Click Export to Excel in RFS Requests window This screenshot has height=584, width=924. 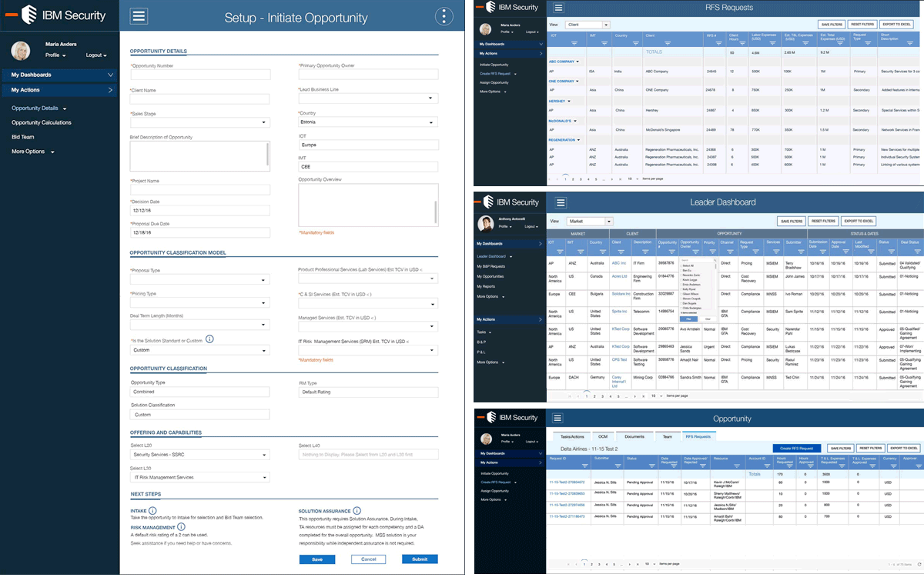tap(896, 25)
